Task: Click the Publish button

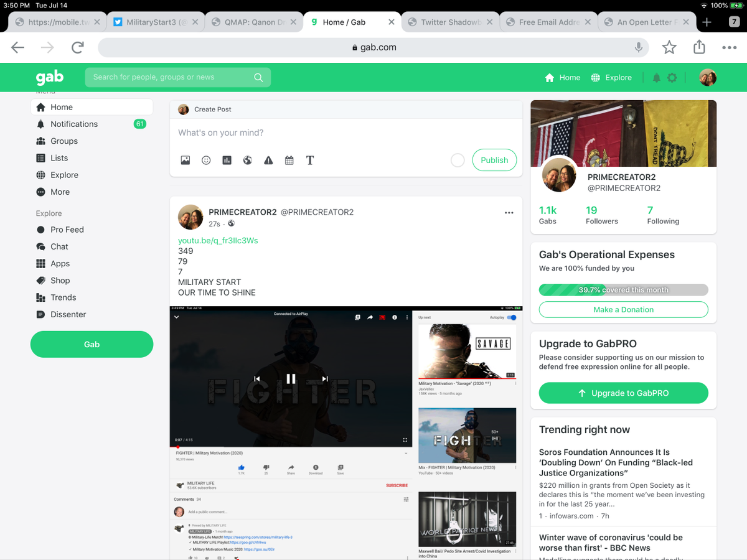Action: point(494,160)
